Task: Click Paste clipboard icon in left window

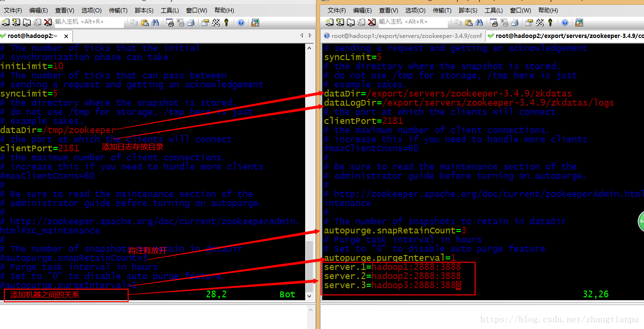Action: coord(144,22)
